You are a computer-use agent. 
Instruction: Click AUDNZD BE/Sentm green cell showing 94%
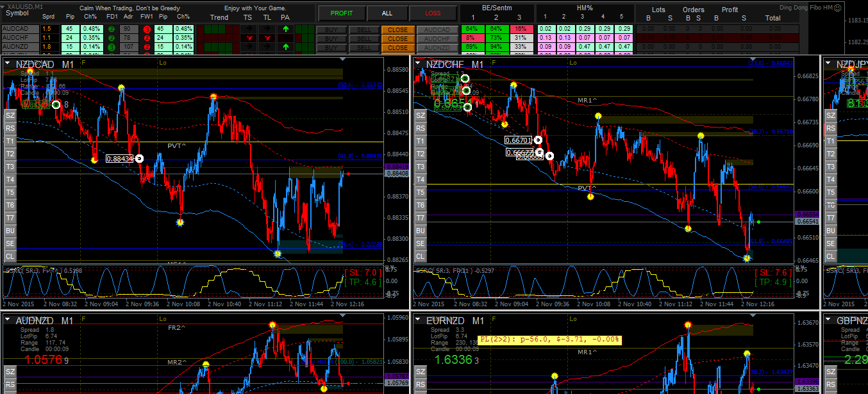(496, 47)
